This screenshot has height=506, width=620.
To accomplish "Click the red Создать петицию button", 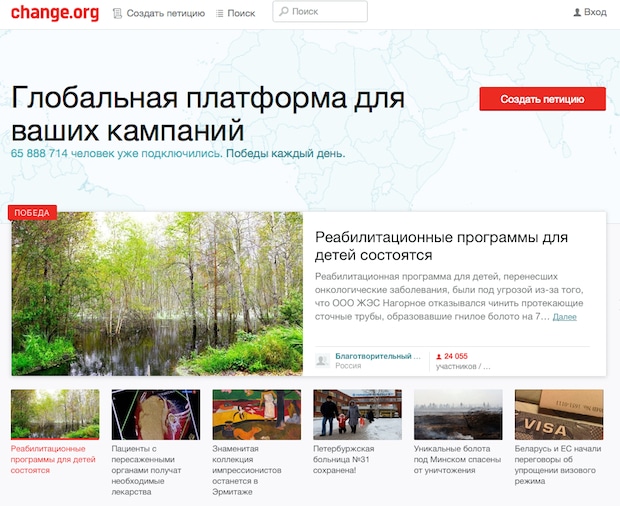I will [542, 99].
